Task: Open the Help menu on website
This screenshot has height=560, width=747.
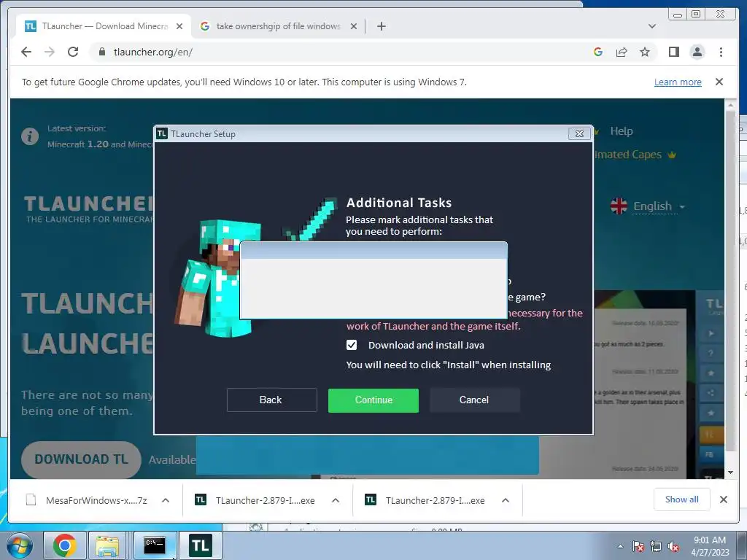Action: [622, 131]
